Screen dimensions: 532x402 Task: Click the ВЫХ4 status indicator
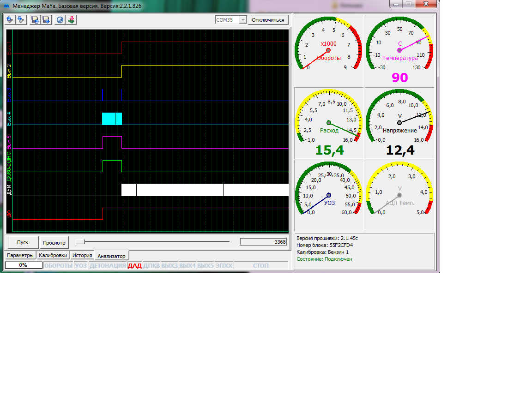tap(187, 265)
